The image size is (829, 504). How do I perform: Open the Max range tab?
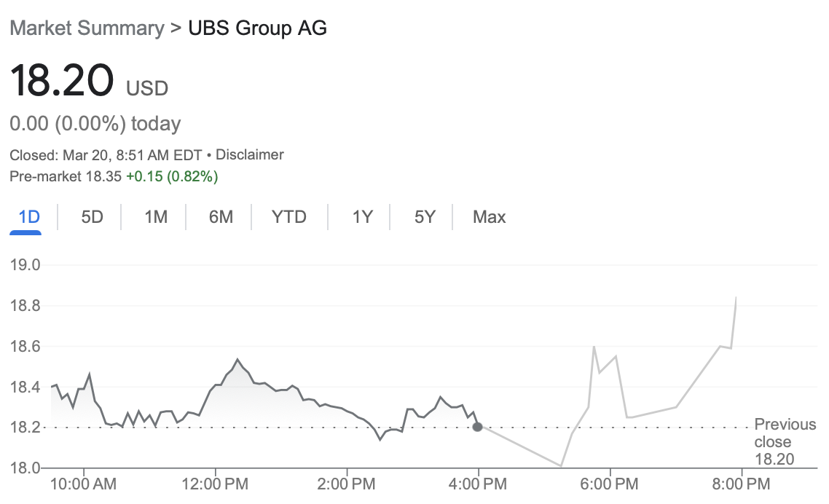[489, 217]
